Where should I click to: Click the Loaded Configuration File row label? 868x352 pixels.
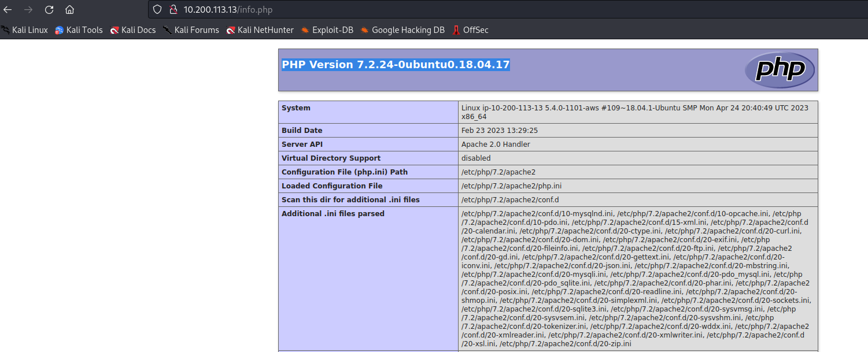click(332, 186)
